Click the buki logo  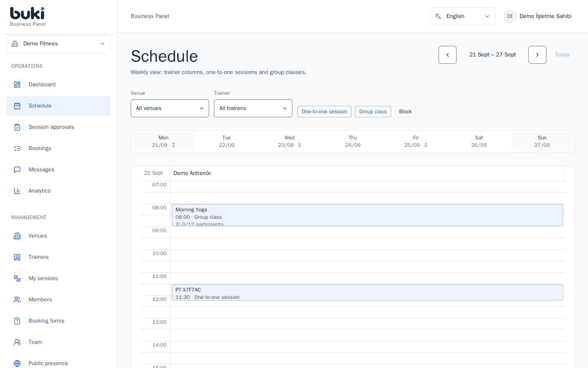[27, 13]
